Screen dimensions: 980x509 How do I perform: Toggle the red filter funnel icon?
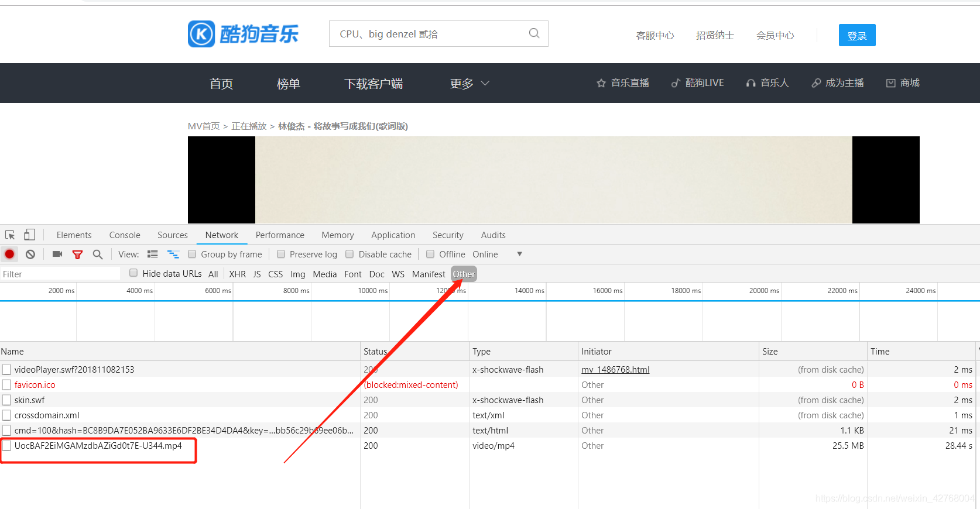[x=77, y=254]
